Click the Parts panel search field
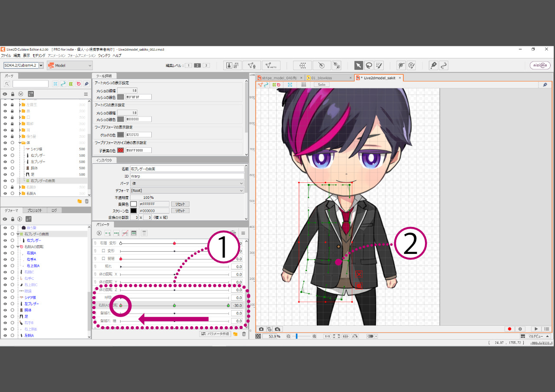This screenshot has height=392, width=555. click(31, 84)
